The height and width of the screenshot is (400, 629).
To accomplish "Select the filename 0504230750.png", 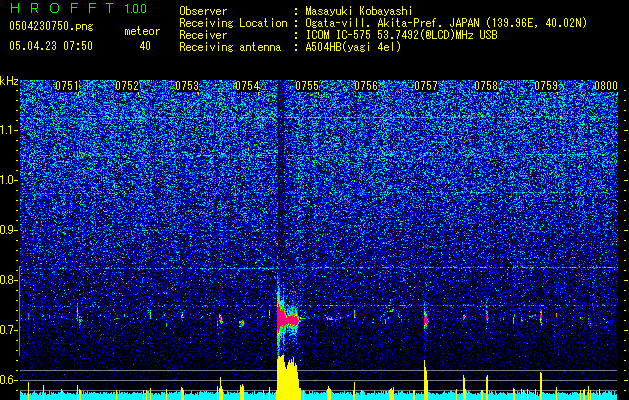I will click(51, 26).
